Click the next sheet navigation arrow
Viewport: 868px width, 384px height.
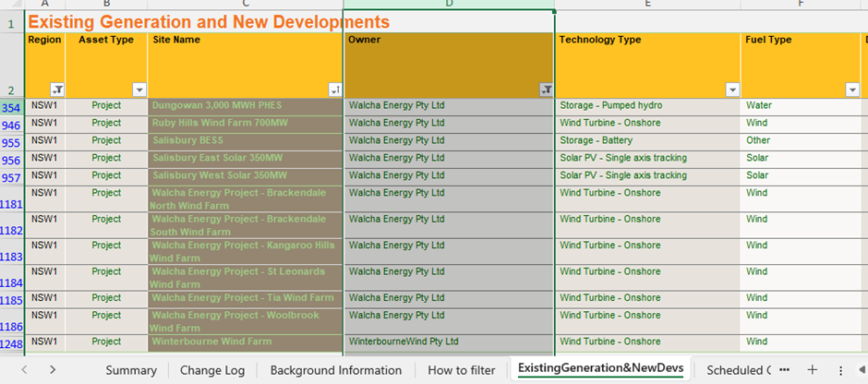point(53,369)
